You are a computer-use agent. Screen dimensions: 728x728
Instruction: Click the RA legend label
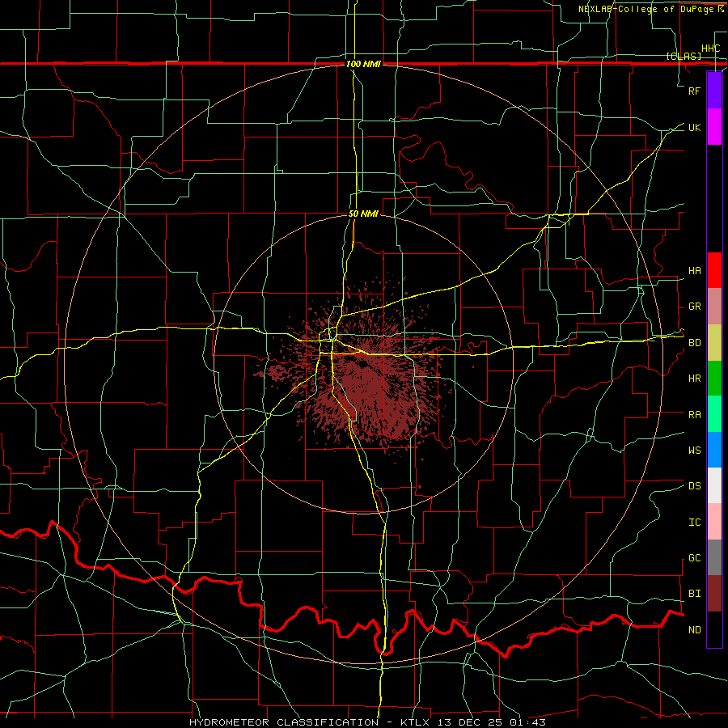pyautogui.click(x=694, y=414)
